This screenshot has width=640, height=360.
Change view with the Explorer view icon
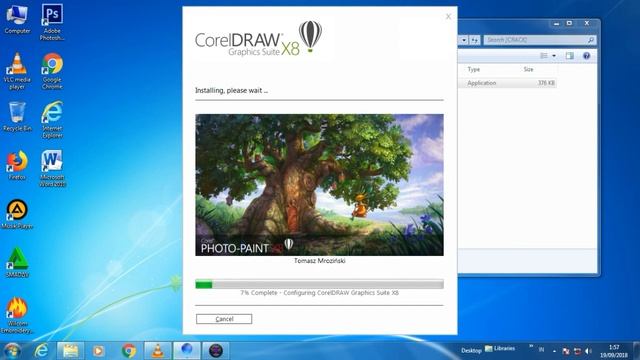(x=544, y=56)
